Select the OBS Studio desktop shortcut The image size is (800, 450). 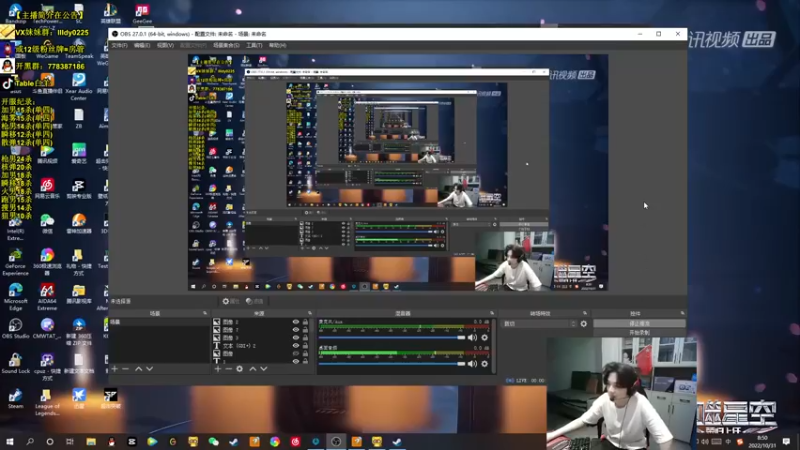pos(15,329)
